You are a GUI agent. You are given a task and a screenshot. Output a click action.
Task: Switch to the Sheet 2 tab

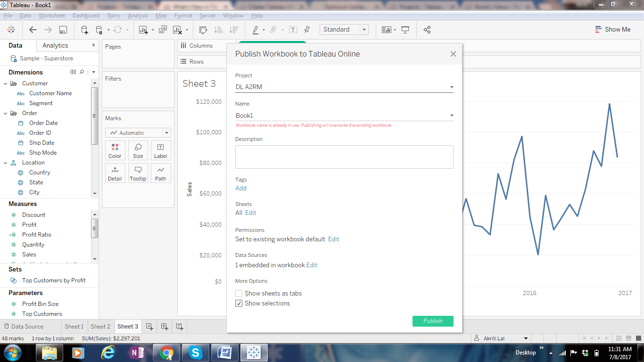tap(100, 326)
